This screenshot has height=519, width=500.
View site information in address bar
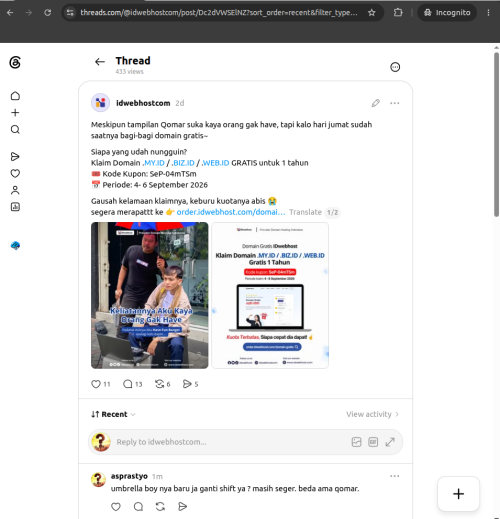click(x=70, y=13)
